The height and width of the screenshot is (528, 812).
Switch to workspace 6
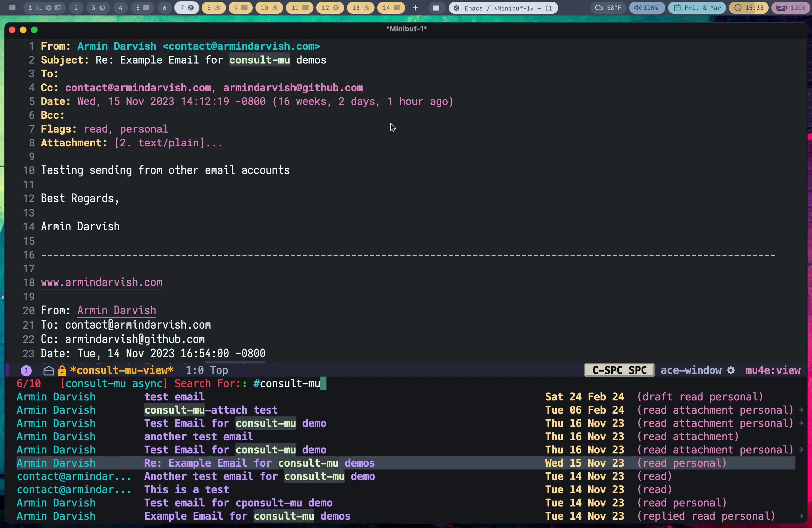click(164, 7)
